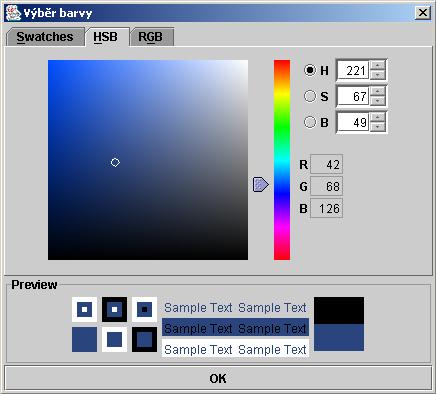Click the B value field showing 49
This screenshot has width=436, height=394.
(x=353, y=122)
